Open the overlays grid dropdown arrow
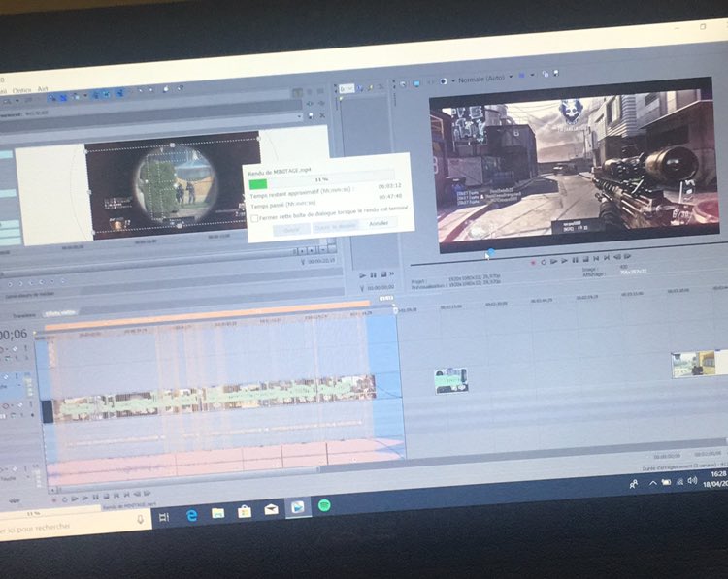 pos(533,75)
